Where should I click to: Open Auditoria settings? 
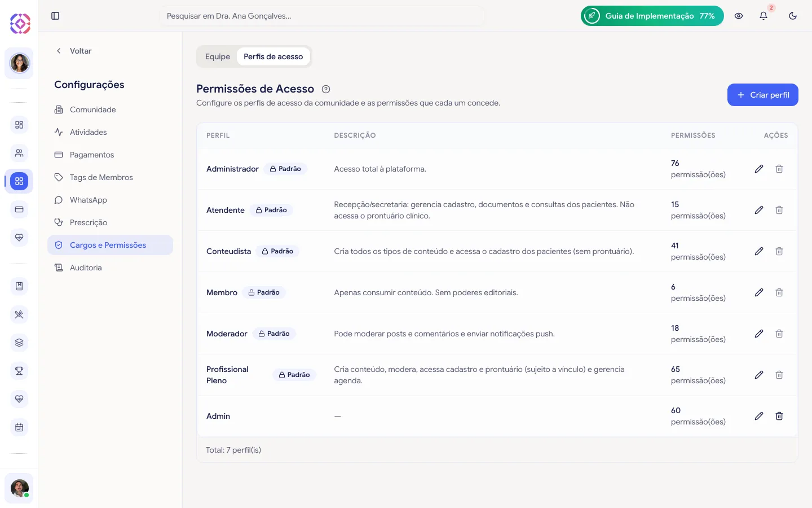110,268
